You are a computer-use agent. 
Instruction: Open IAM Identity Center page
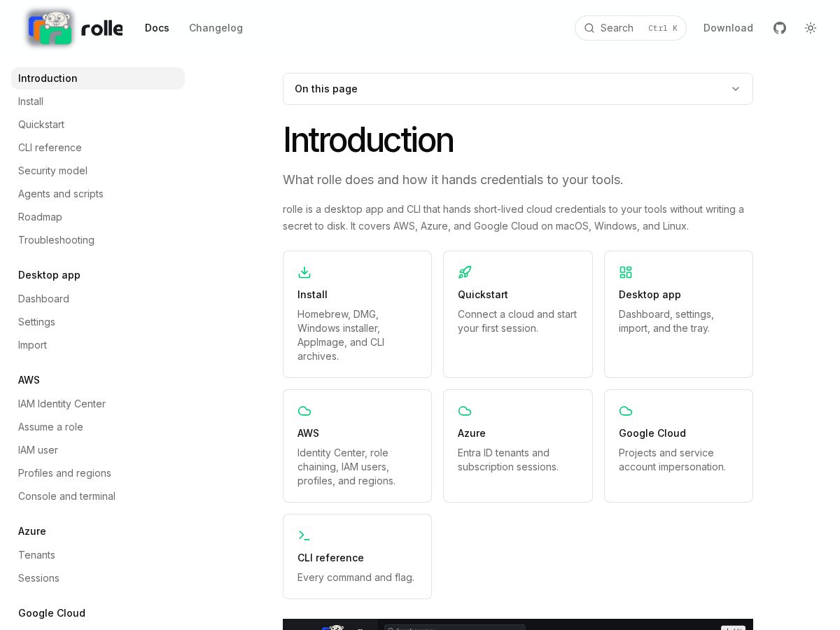tap(98, 404)
